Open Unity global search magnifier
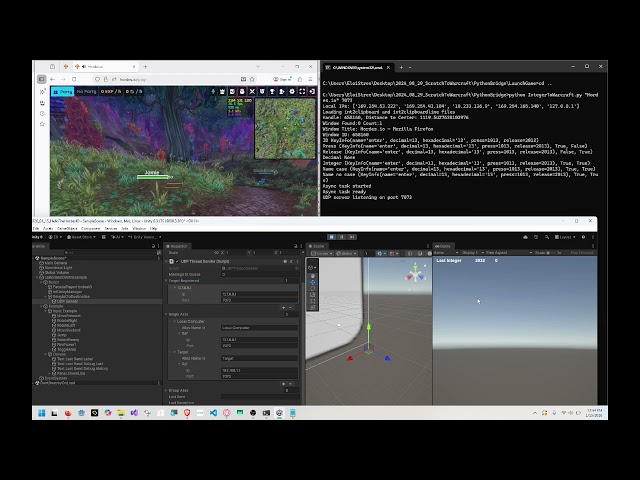 547,237
